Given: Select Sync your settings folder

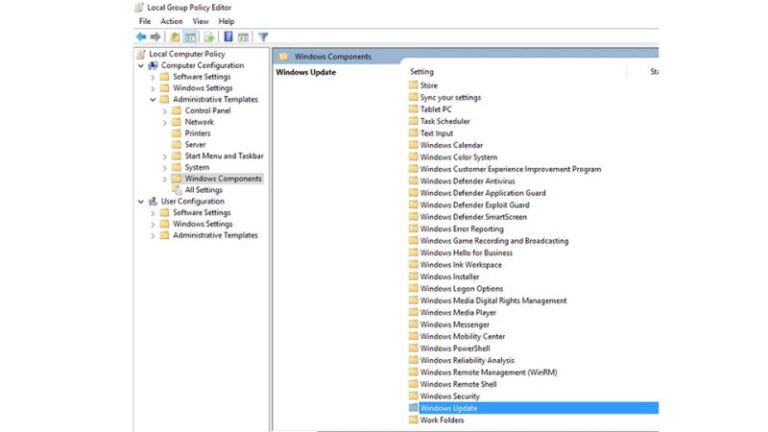Looking at the screenshot, I should pos(450,97).
